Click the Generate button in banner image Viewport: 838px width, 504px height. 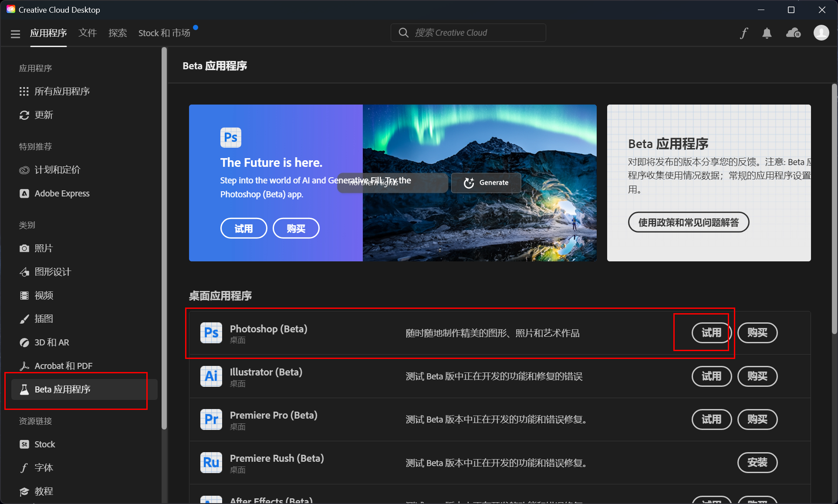pos(486,183)
